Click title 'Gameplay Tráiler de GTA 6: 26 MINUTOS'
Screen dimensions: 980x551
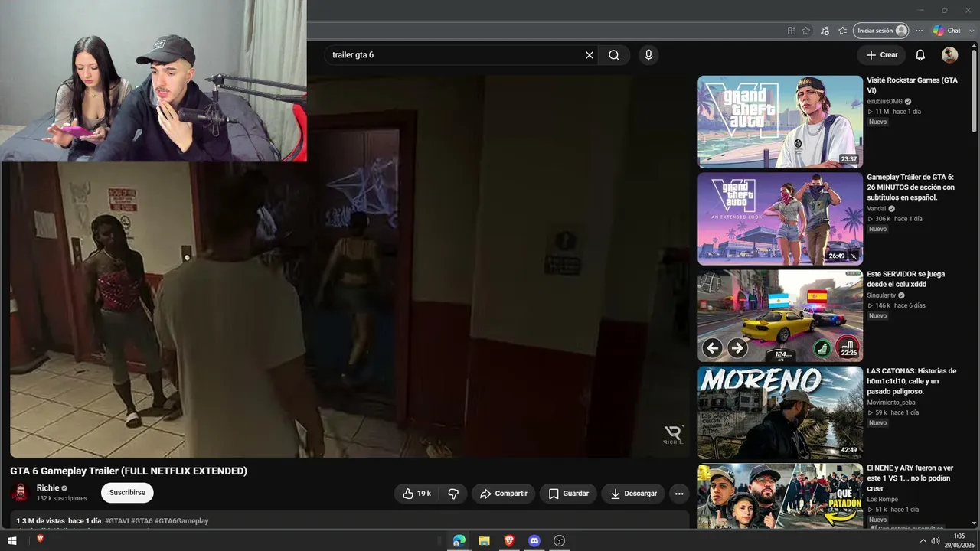911,187
